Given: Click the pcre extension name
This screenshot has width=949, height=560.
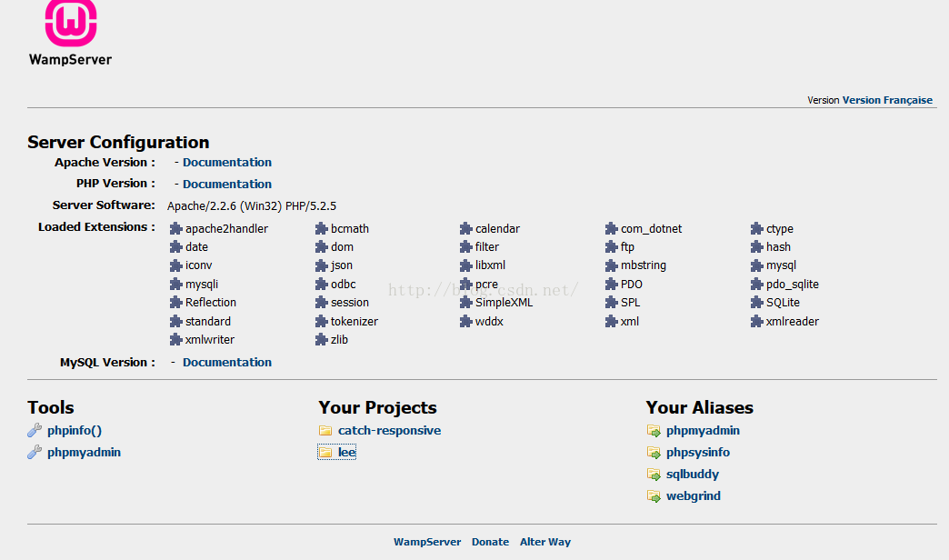Looking at the screenshot, I should pos(486,285).
